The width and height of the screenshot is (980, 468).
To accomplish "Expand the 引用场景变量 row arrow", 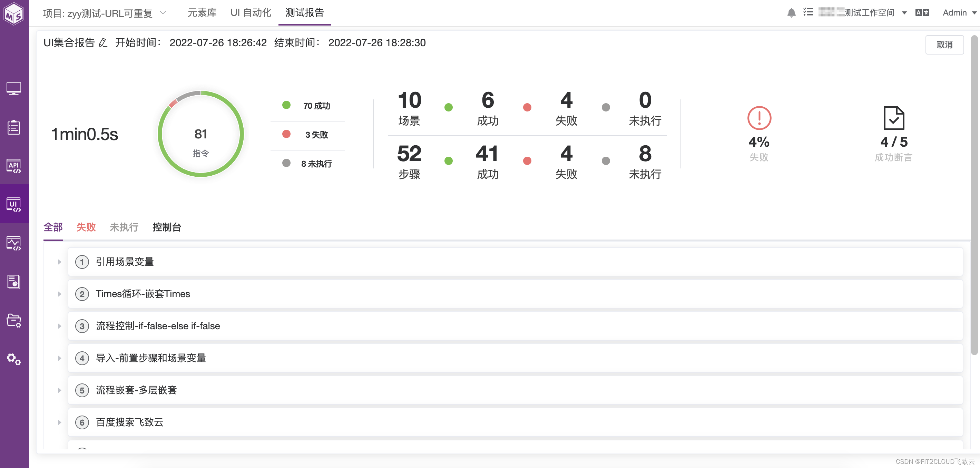I will (x=60, y=262).
